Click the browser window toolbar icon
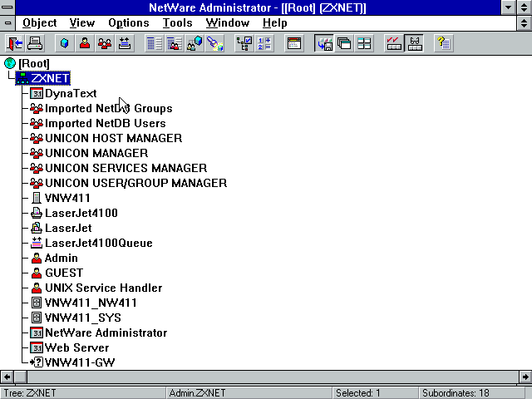Screen dimensions: 532x399 (x=294, y=43)
